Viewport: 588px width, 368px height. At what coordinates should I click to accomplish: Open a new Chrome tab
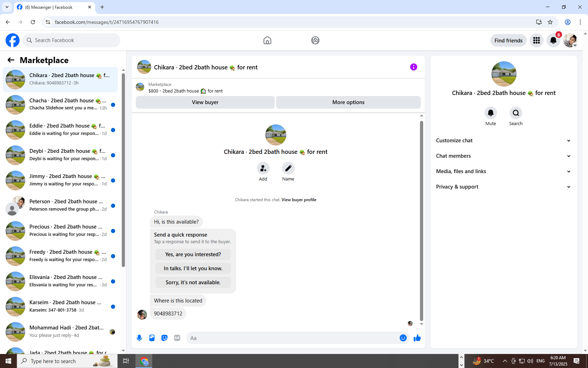tap(102, 7)
